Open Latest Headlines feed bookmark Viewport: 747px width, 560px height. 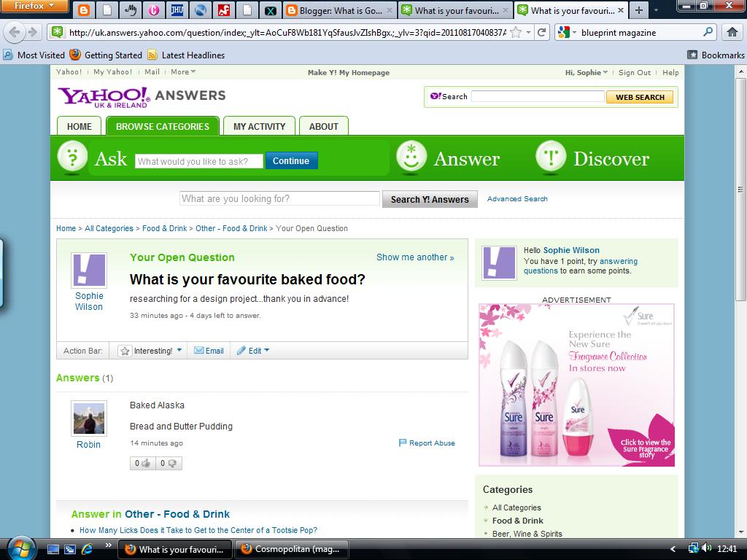pos(186,55)
